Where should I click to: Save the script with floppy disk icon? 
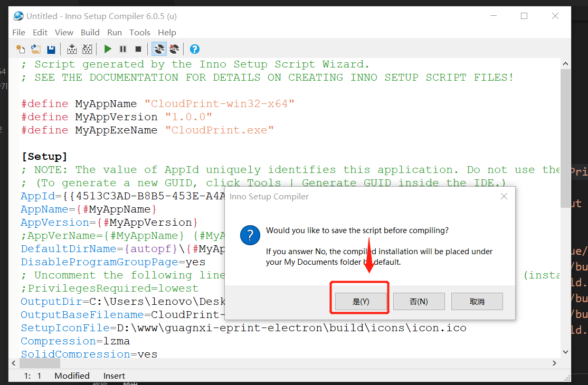(51, 49)
